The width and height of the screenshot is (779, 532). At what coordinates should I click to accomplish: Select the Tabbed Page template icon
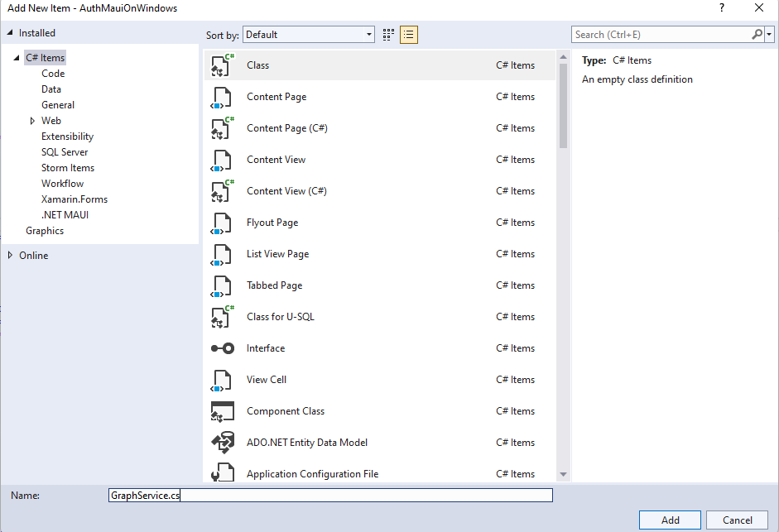tap(221, 285)
